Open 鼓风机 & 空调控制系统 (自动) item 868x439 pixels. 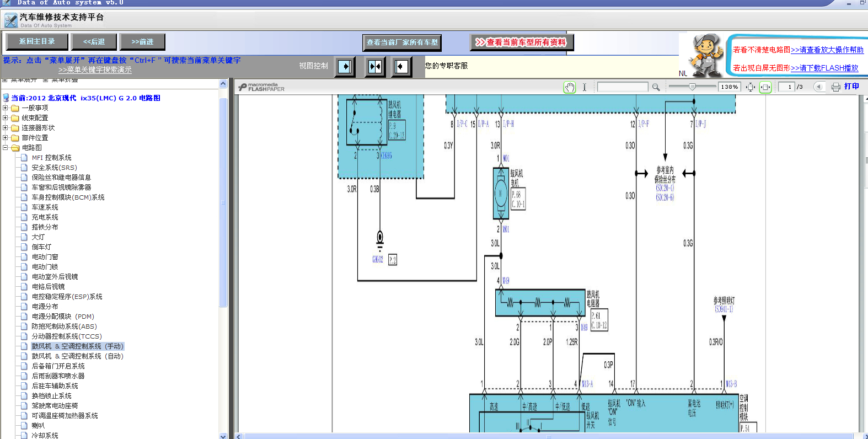(x=77, y=356)
